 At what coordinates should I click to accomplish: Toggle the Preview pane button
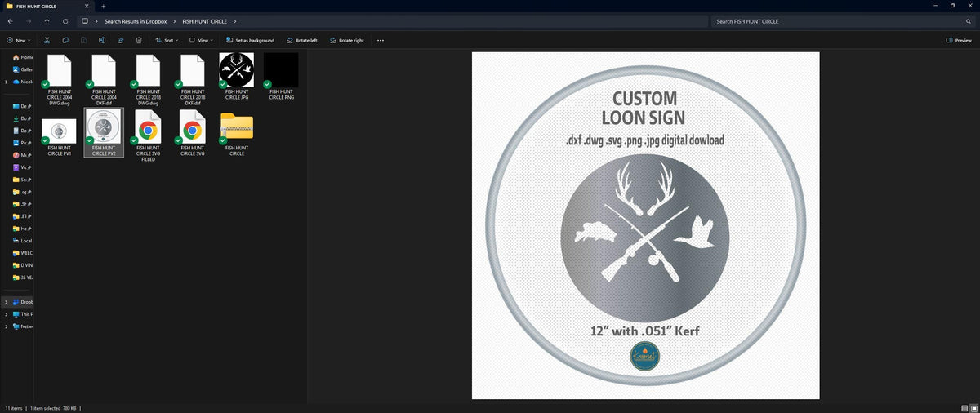point(959,40)
